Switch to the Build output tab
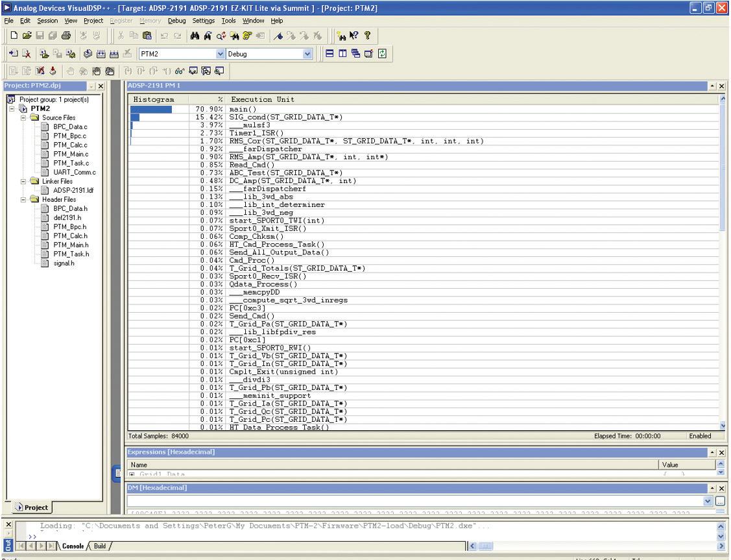This screenshot has height=560, width=731. [100, 546]
